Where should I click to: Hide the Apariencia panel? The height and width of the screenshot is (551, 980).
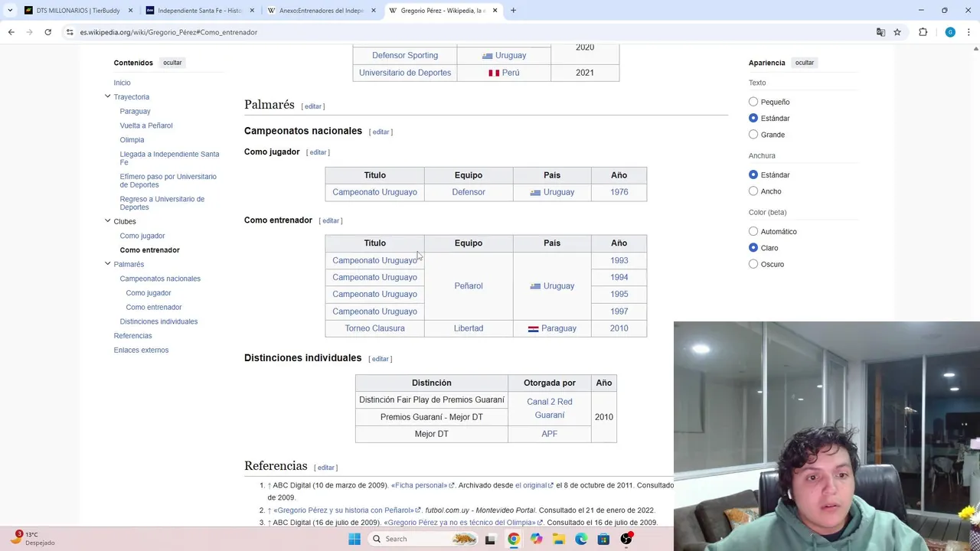tap(805, 63)
